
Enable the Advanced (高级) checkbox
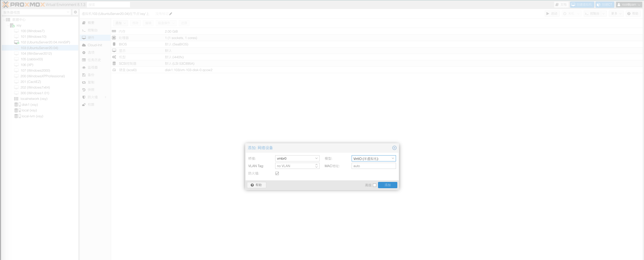(x=374, y=185)
